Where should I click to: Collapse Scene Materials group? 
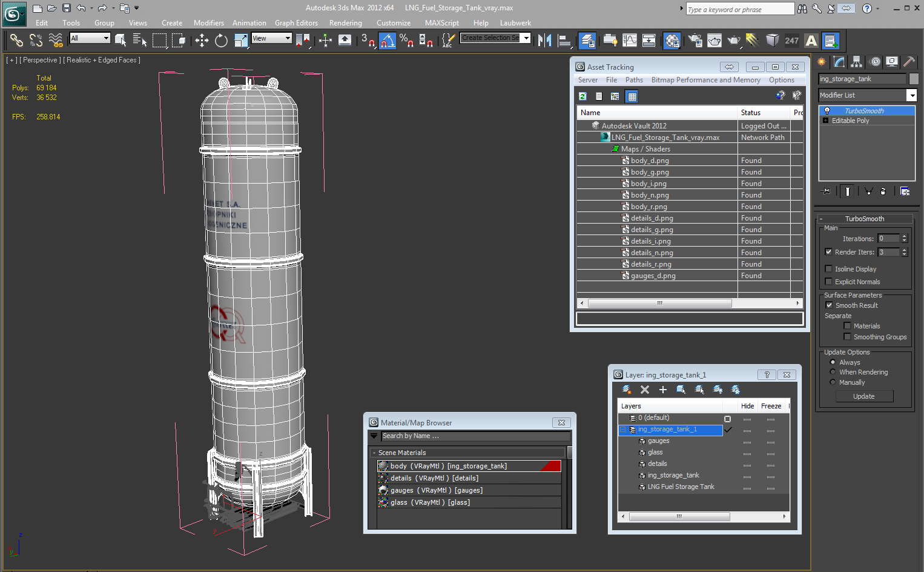(x=374, y=453)
